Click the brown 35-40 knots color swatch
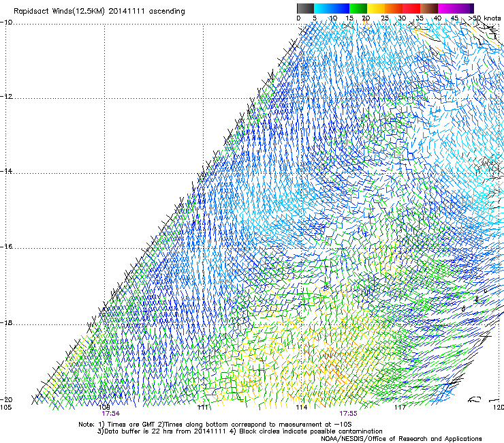The width and height of the screenshot is (504, 443). pyautogui.click(x=429, y=8)
